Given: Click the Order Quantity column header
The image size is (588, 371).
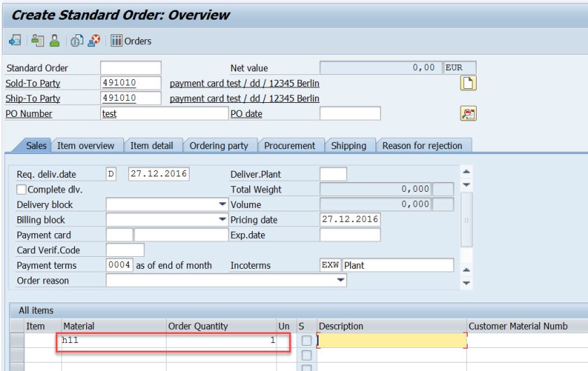Looking at the screenshot, I should click(221, 326).
